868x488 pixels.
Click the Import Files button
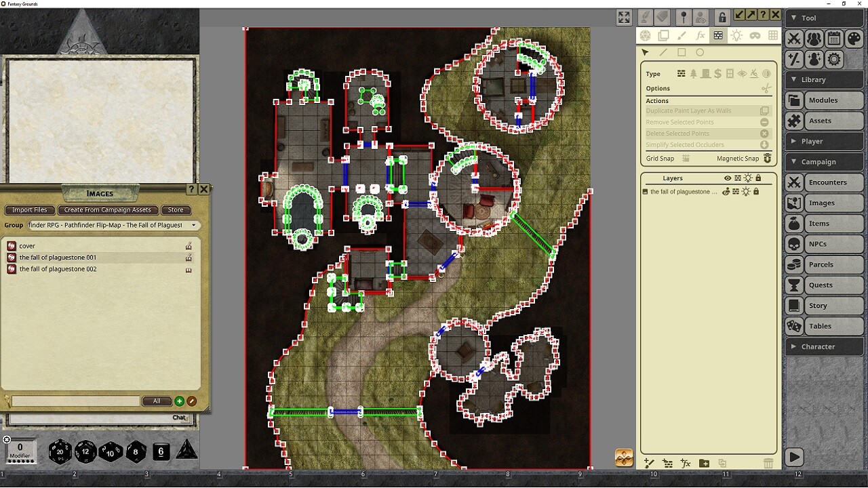30,210
